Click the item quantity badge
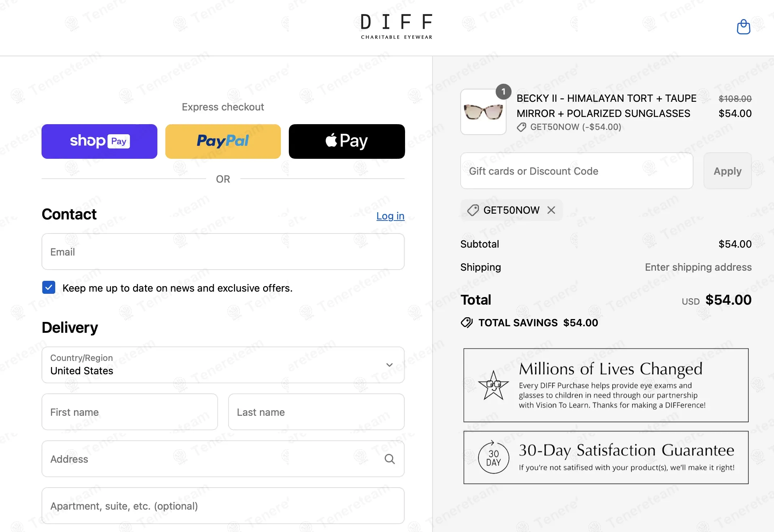 [x=503, y=92]
